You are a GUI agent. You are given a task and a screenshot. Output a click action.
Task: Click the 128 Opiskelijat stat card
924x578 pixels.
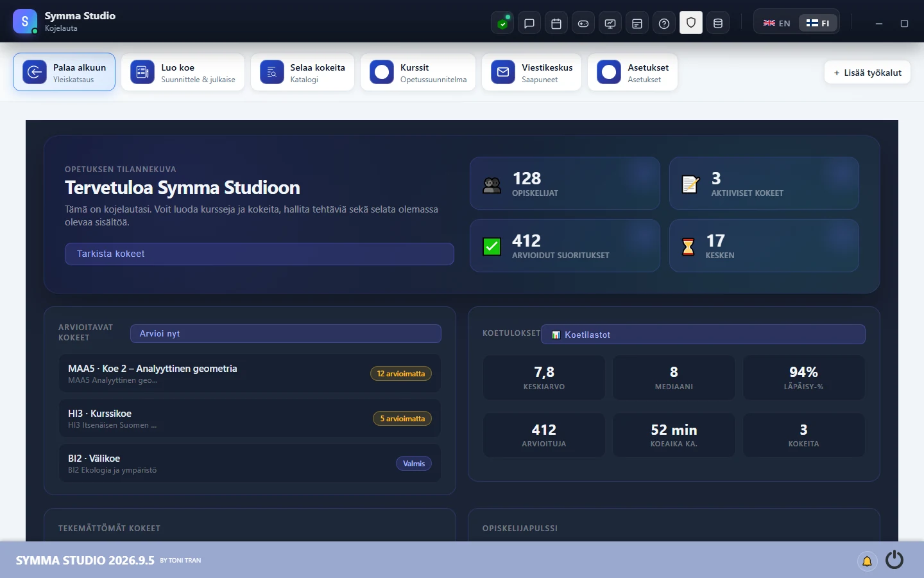click(x=565, y=184)
